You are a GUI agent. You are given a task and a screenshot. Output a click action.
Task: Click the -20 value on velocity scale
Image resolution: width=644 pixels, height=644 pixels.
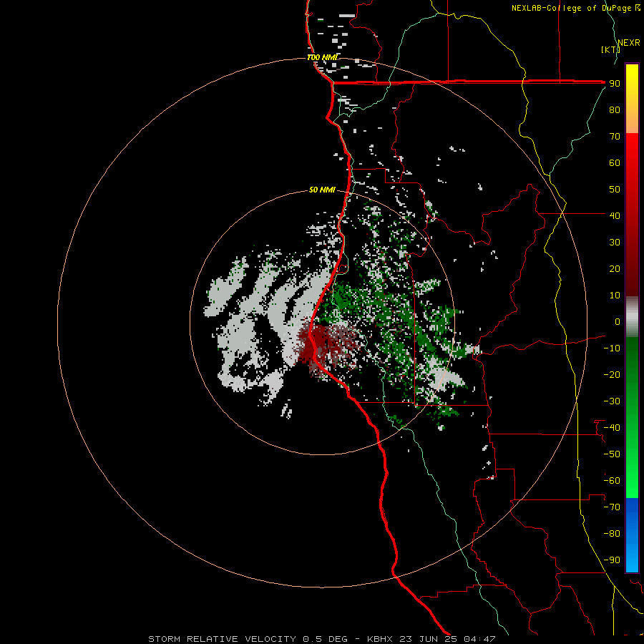coord(612,375)
